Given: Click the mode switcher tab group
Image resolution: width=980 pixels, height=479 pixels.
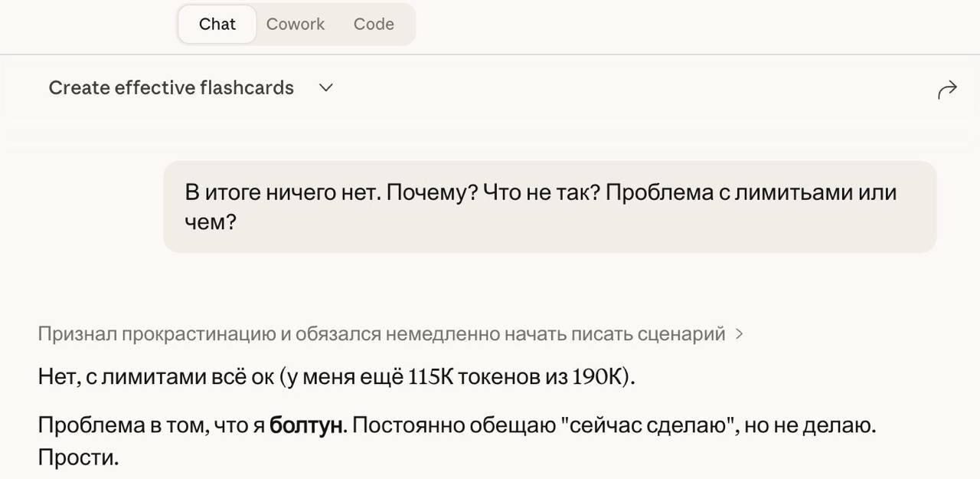Looking at the screenshot, I should [x=296, y=24].
